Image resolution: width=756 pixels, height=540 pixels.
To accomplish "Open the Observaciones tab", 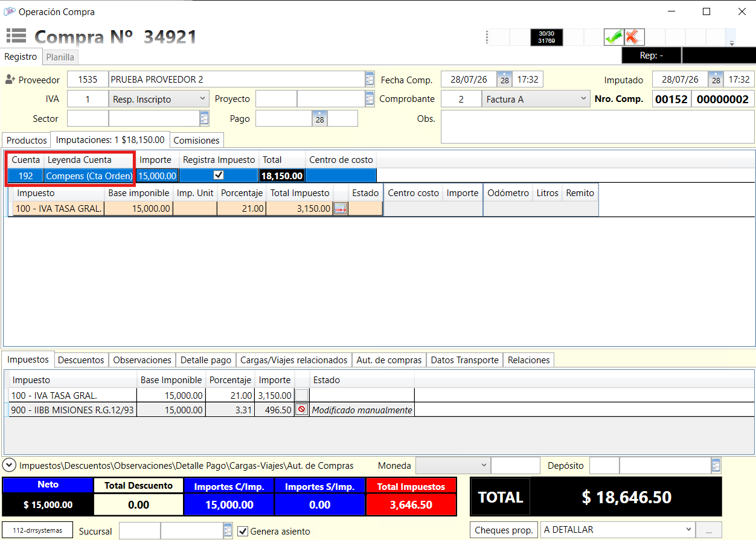I will [x=143, y=360].
